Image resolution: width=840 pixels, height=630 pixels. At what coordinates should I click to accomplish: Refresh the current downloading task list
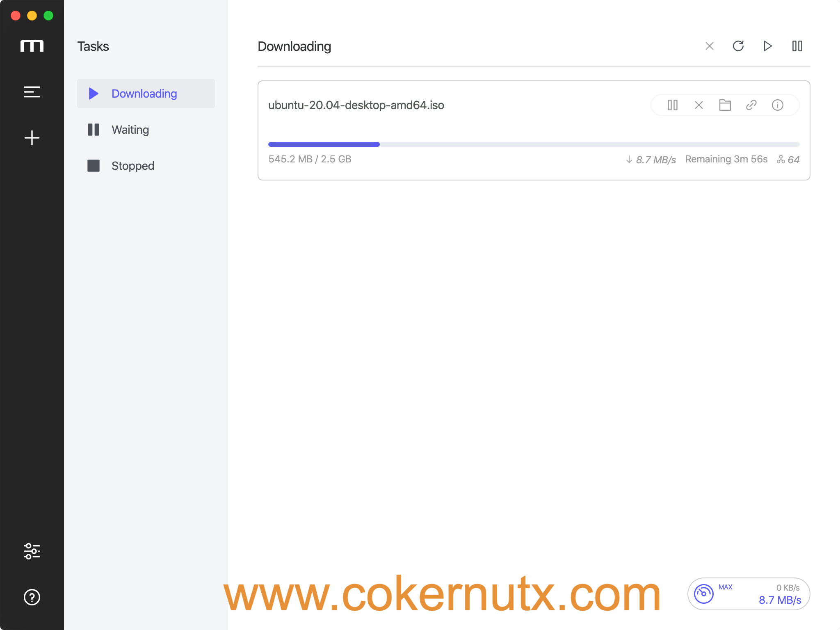(x=739, y=46)
